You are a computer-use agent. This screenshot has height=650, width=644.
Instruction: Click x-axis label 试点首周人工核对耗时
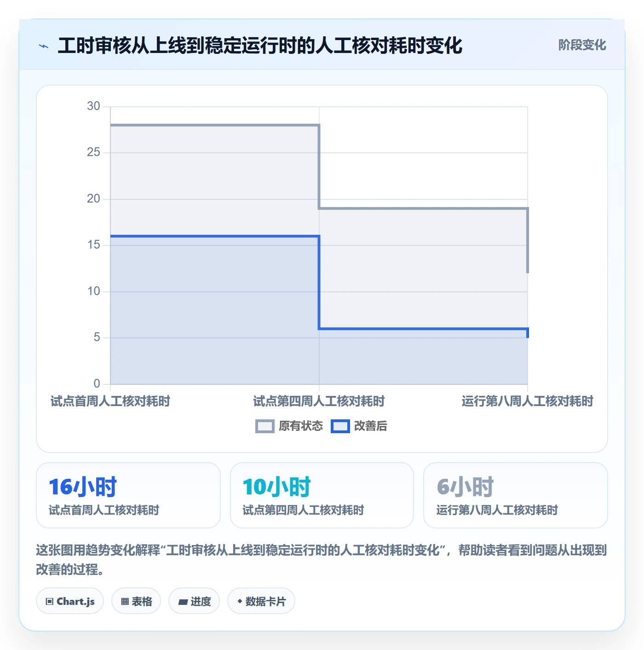(110, 401)
